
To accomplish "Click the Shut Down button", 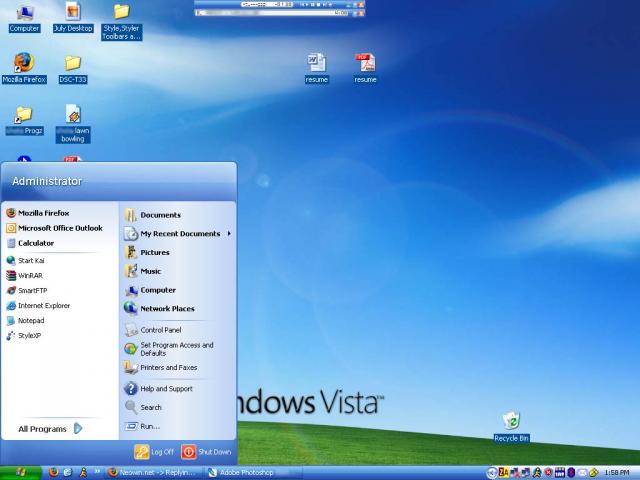I will click(206, 452).
